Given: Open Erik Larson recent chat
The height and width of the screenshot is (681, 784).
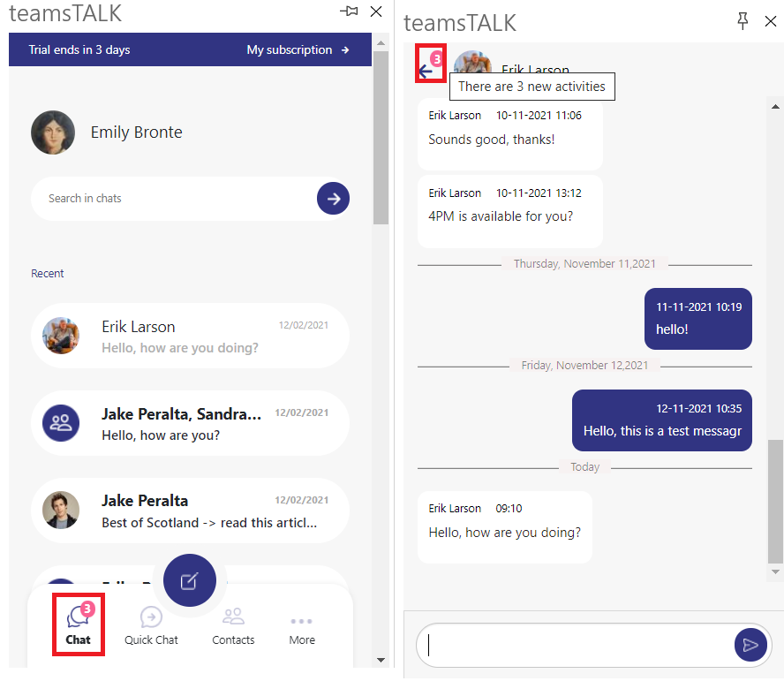Looking at the screenshot, I should click(x=190, y=336).
